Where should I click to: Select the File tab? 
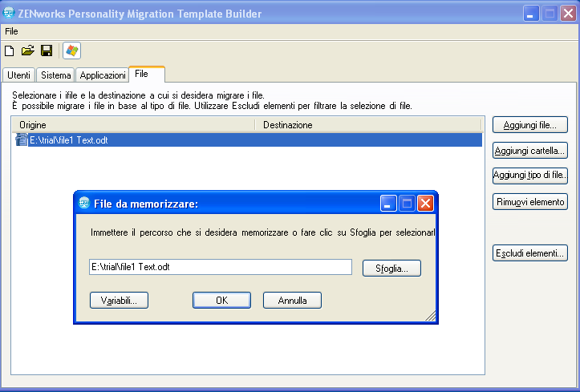tap(147, 75)
